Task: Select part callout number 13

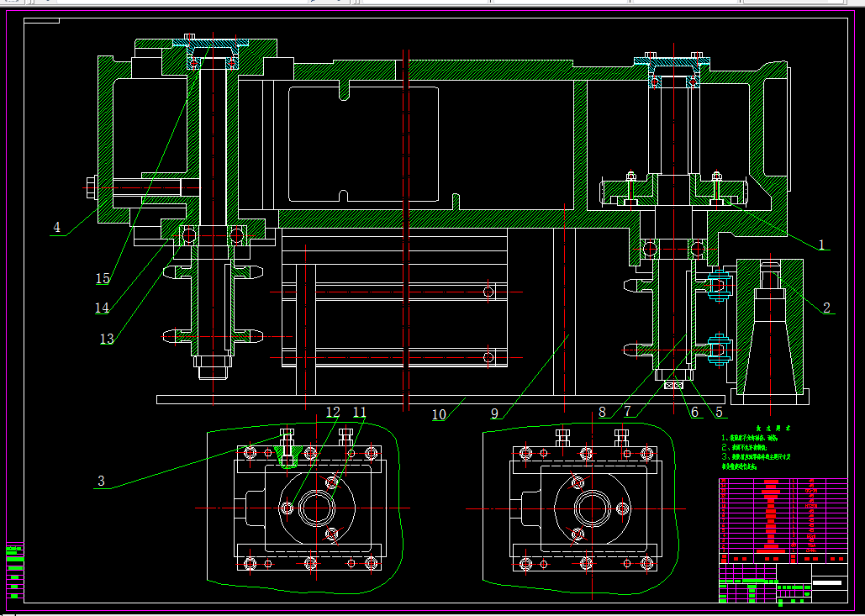Action: pyautogui.click(x=107, y=339)
